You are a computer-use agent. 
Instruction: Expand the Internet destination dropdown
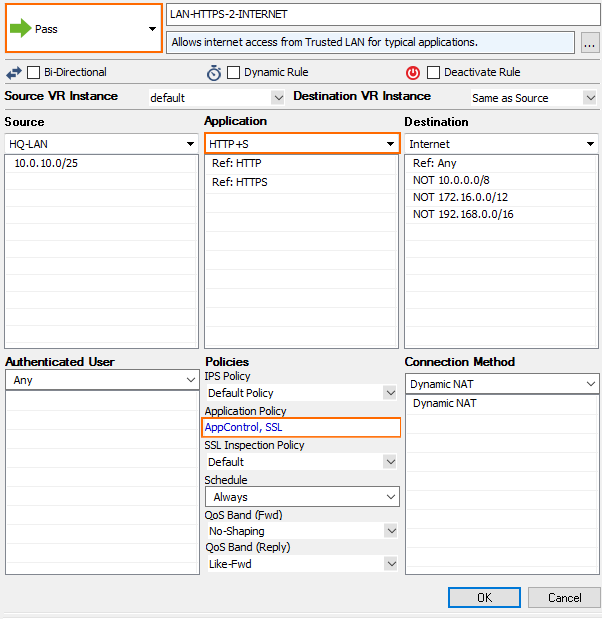click(x=590, y=144)
